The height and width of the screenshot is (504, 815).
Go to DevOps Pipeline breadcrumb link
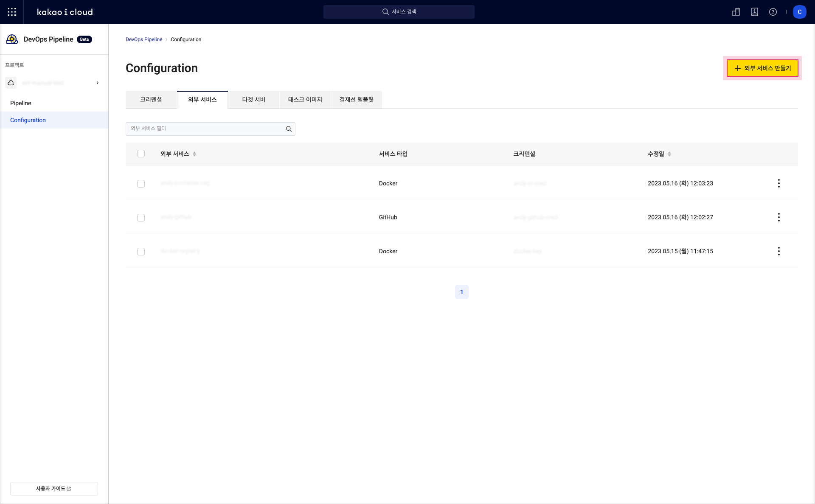click(144, 39)
